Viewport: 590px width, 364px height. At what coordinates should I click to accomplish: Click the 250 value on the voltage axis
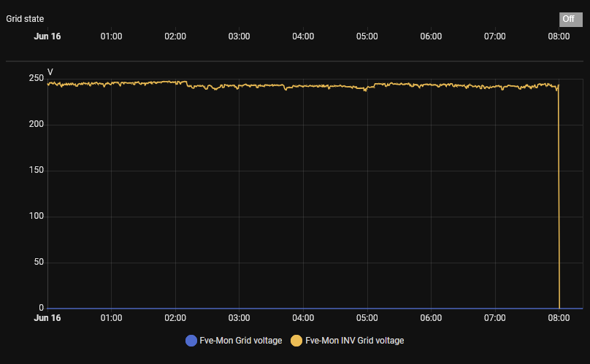pos(36,79)
